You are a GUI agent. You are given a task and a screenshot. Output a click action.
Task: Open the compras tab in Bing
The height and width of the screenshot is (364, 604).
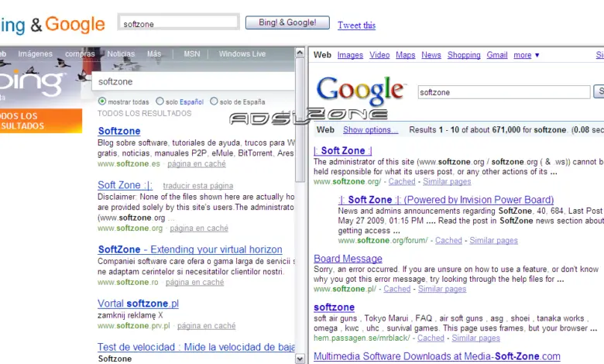click(x=80, y=54)
